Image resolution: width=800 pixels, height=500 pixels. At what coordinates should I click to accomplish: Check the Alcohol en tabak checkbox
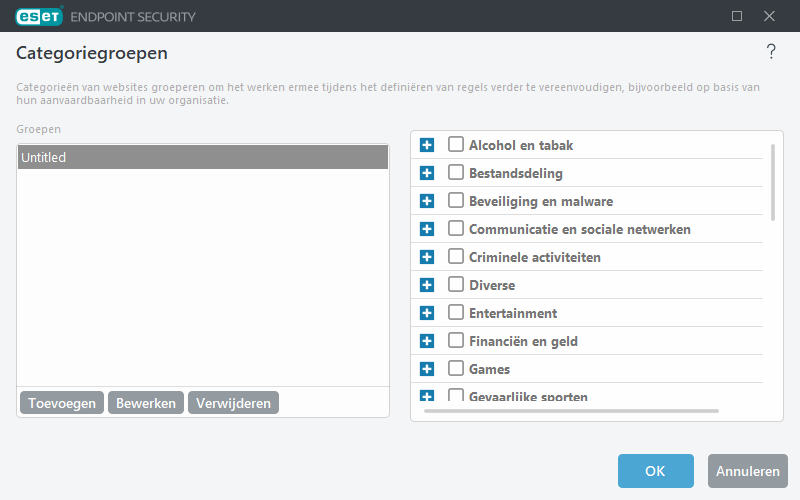pos(456,144)
